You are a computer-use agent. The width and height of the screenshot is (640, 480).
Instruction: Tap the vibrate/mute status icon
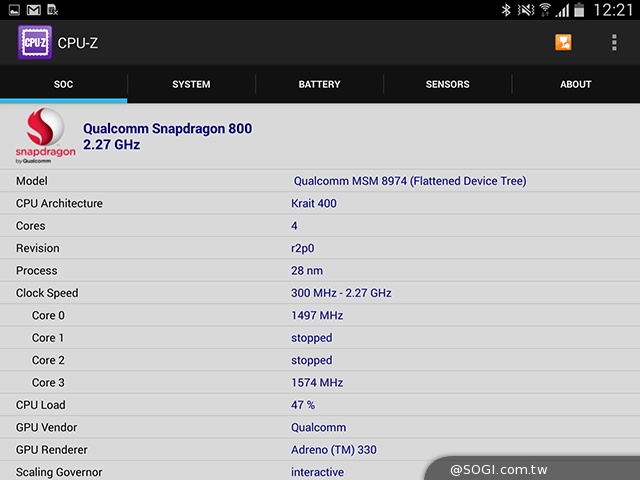(526, 10)
